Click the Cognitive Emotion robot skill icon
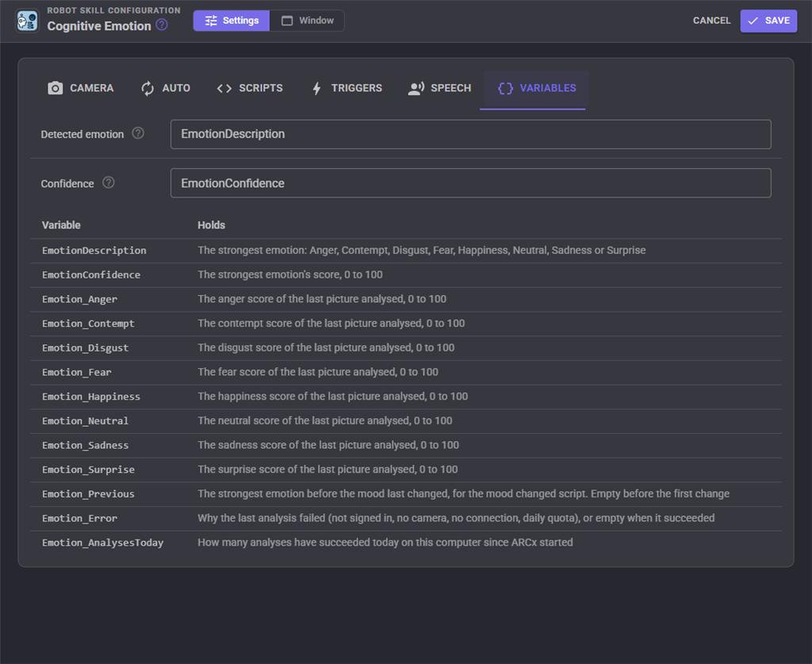 click(x=27, y=21)
